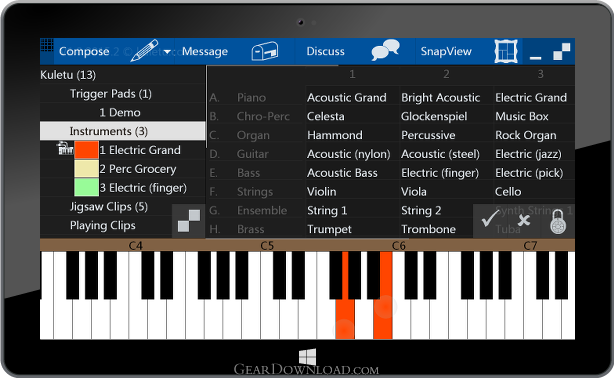Cancel with the X icon

(x=524, y=221)
